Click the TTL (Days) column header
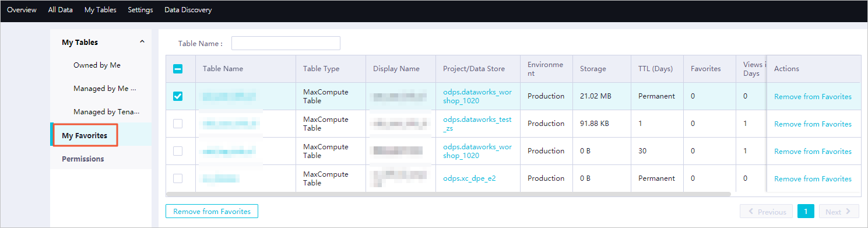The width and height of the screenshot is (868, 228). click(656, 69)
